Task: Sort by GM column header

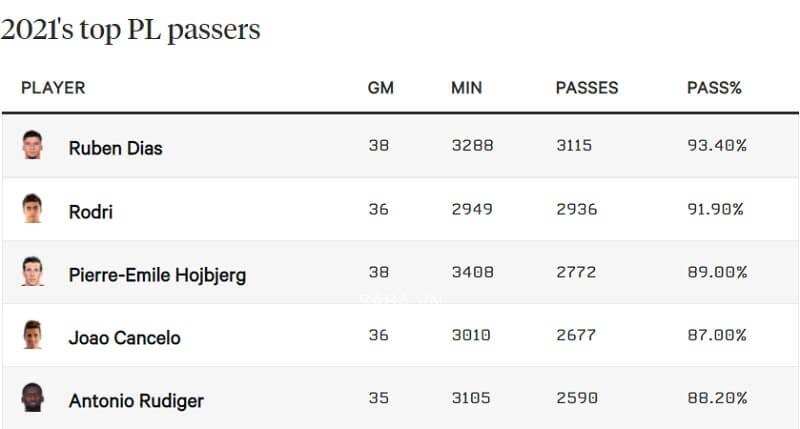Action: pyautogui.click(x=381, y=88)
